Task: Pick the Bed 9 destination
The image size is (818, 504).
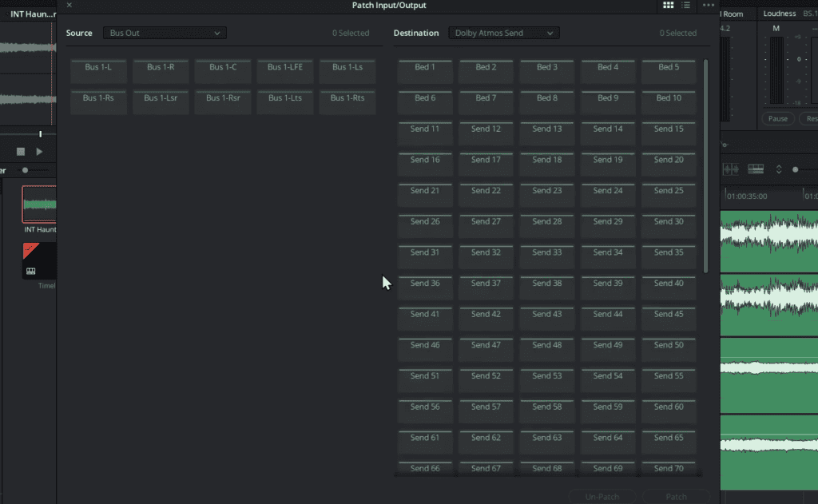Action: tap(608, 102)
